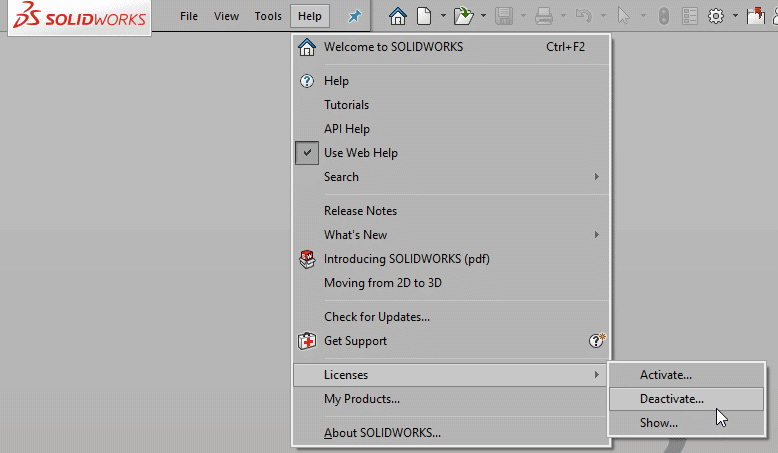778x453 pixels.
Task: Open My Products... from the menu
Action: (x=451, y=399)
